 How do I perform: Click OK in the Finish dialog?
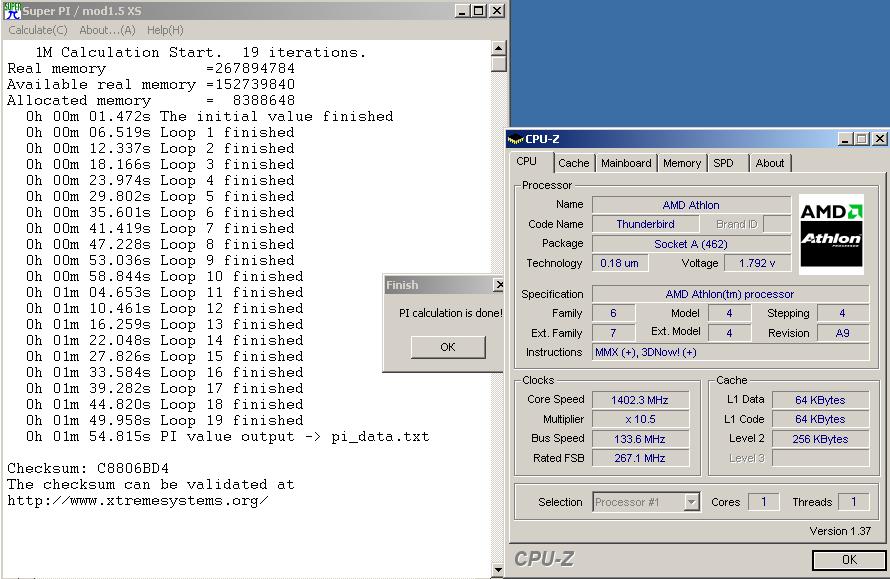pos(448,347)
